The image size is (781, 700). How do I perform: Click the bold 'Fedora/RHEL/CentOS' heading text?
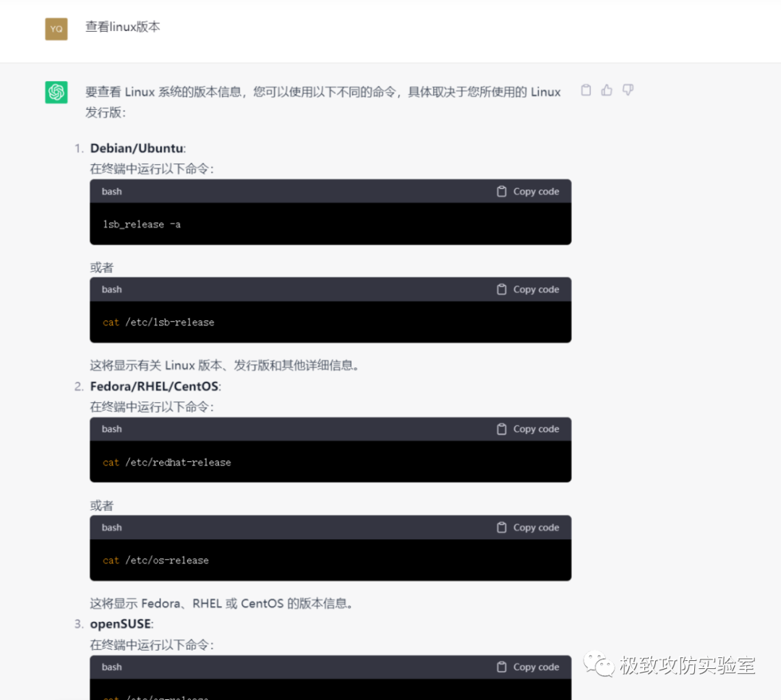(x=153, y=386)
